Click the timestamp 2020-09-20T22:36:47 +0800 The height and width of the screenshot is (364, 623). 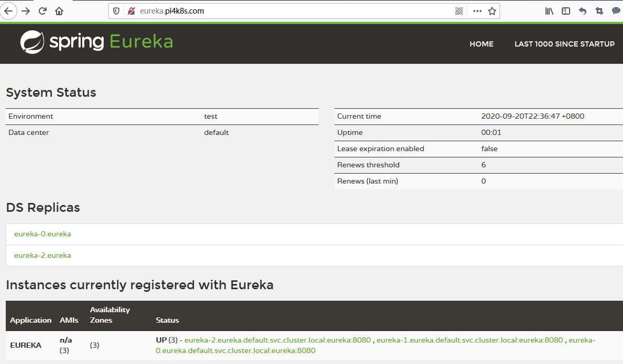(532, 116)
